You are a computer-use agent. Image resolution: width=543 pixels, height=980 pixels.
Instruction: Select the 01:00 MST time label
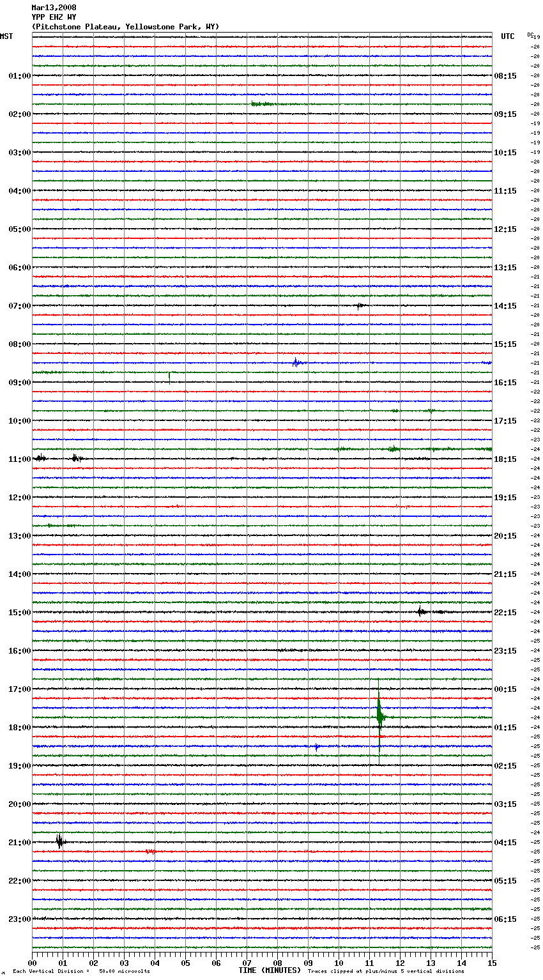(x=20, y=76)
